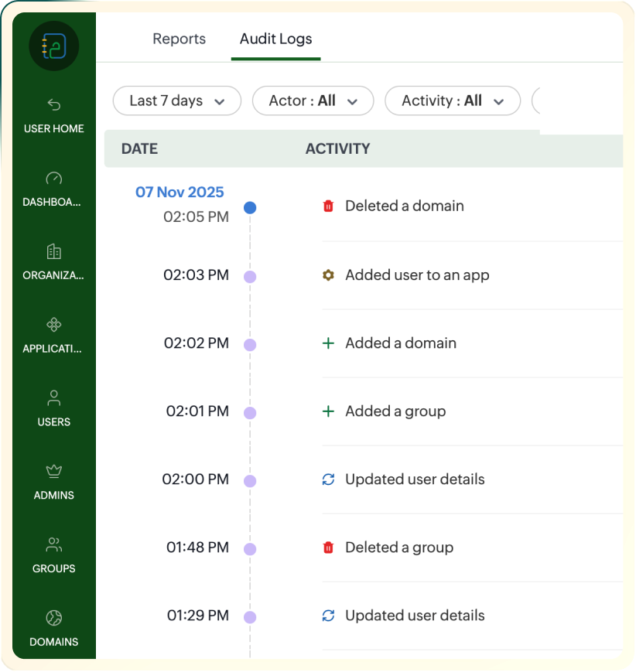This screenshot has height=672, width=636.
Task: Switch to the Reports tab
Action: point(179,39)
